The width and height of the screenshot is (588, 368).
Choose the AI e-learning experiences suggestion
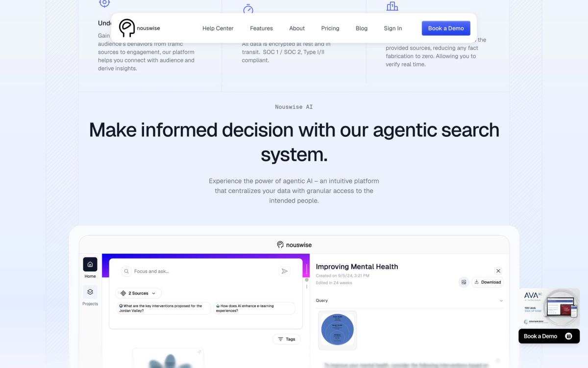(x=254, y=308)
